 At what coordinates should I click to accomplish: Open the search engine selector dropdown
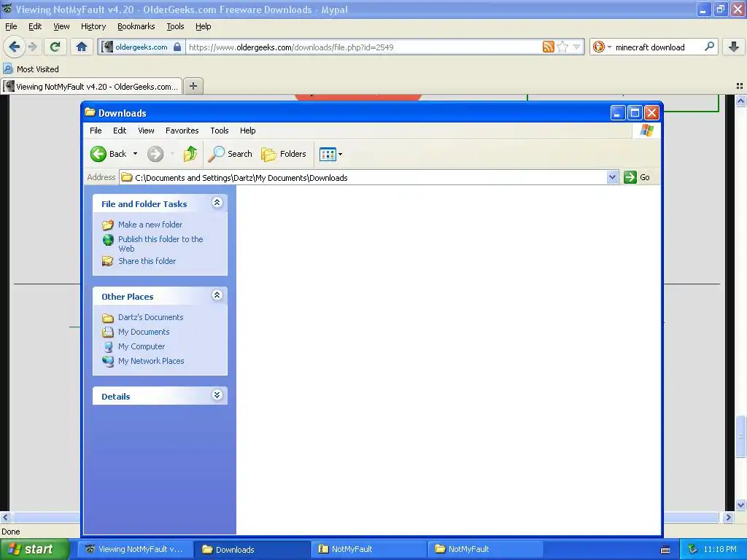[609, 47]
